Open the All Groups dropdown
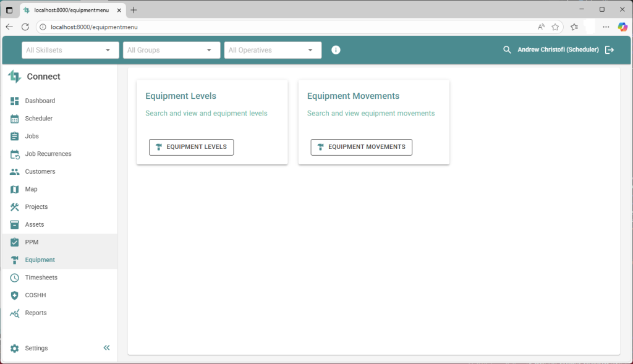633x364 pixels. click(172, 50)
